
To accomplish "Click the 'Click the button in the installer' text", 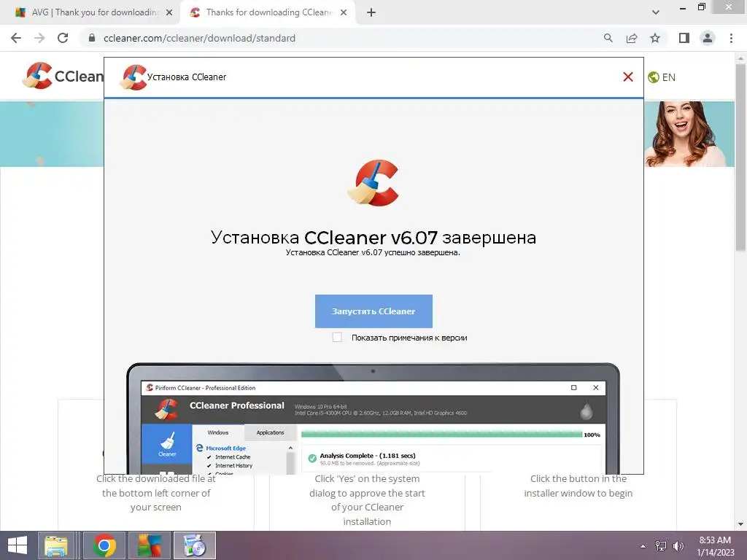I will pos(578,486).
